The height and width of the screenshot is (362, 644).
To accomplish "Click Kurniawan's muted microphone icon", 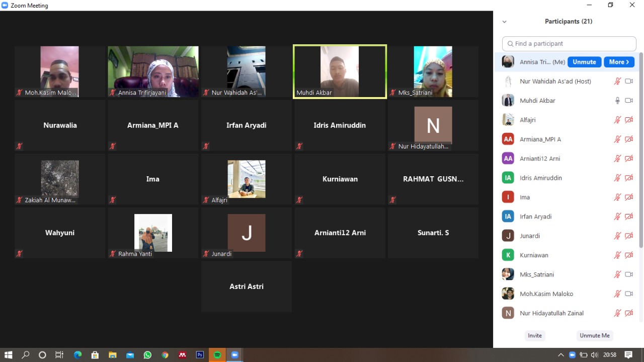I will point(617,255).
